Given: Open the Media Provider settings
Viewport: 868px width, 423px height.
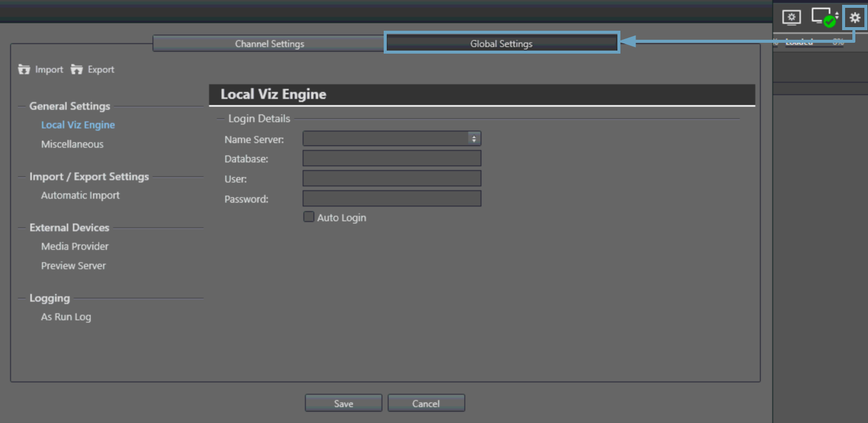Looking at the screenshot, I should [75, 246].
